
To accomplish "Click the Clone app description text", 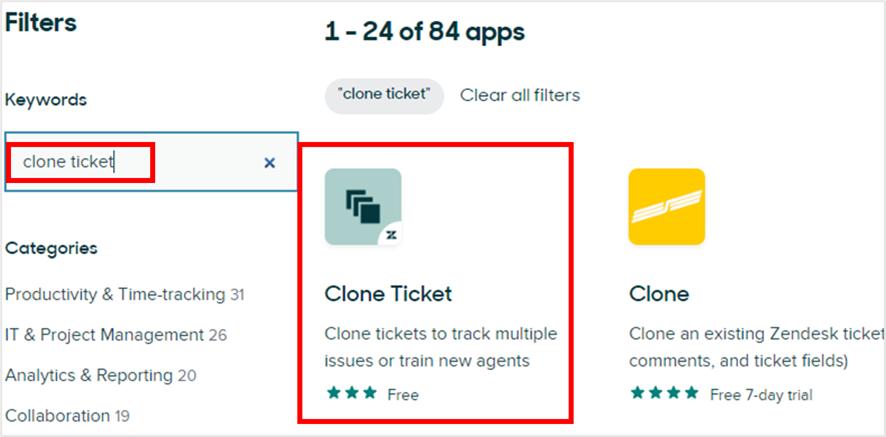I will (x=757, y=346).
